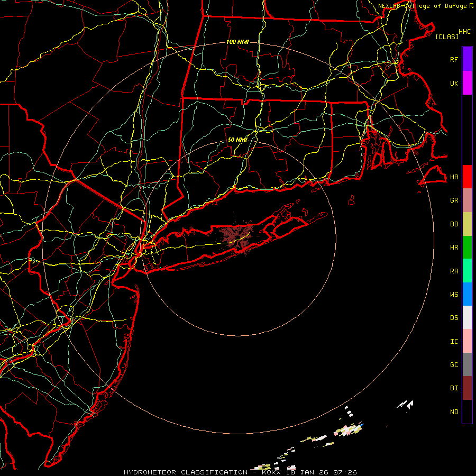Click the RF purple legend swatch
This screenshot has height=476, width=476.
click(x=467, y=59)
